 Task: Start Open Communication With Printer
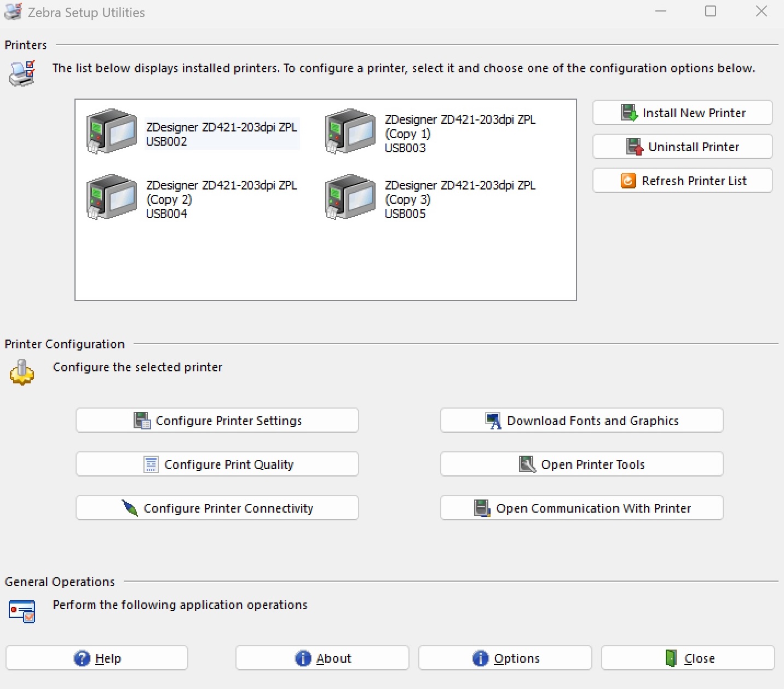[581, 508]
